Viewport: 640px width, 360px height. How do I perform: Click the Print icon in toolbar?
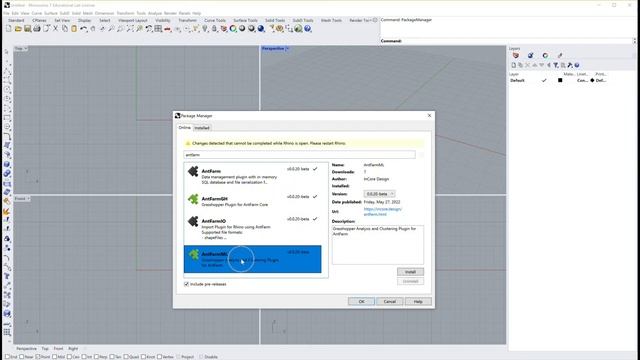click(x=37, y=29)
